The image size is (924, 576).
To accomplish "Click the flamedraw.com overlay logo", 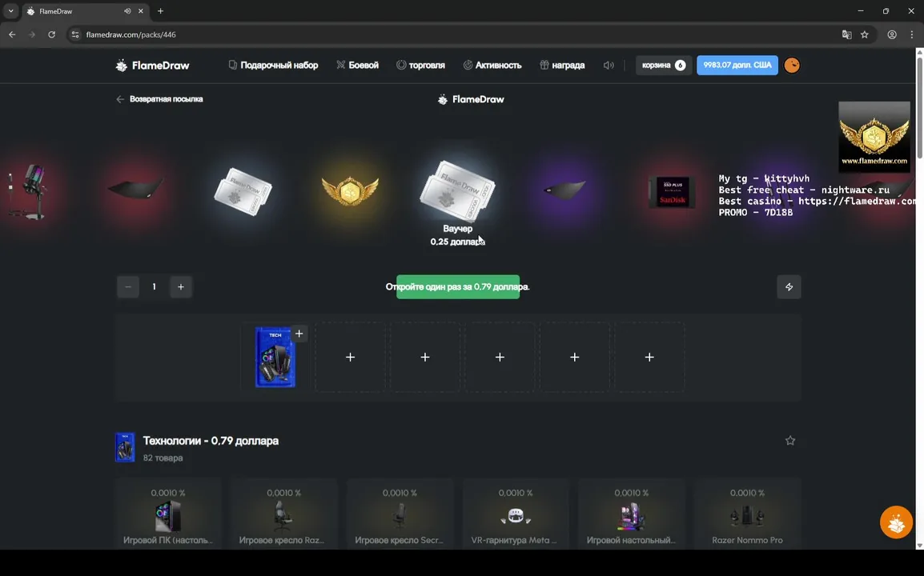I will pos(874,137).
